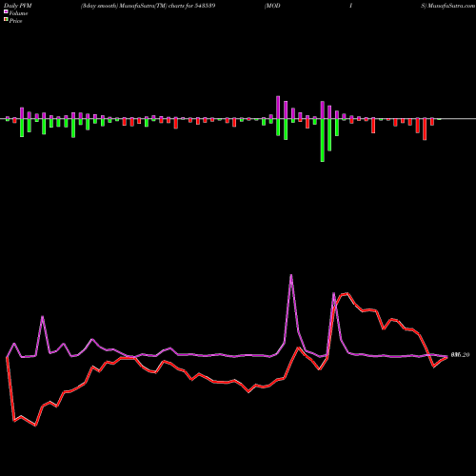476x476 pixels.
Task: Click the longest green bar in histogram
Action: pyautogui.click(x=323, y=140)
